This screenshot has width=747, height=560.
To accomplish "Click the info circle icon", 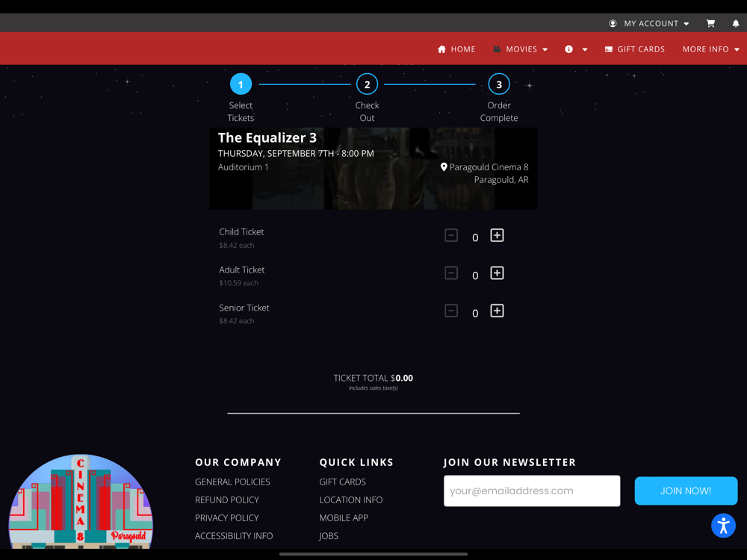I will (x=568, y=49).
